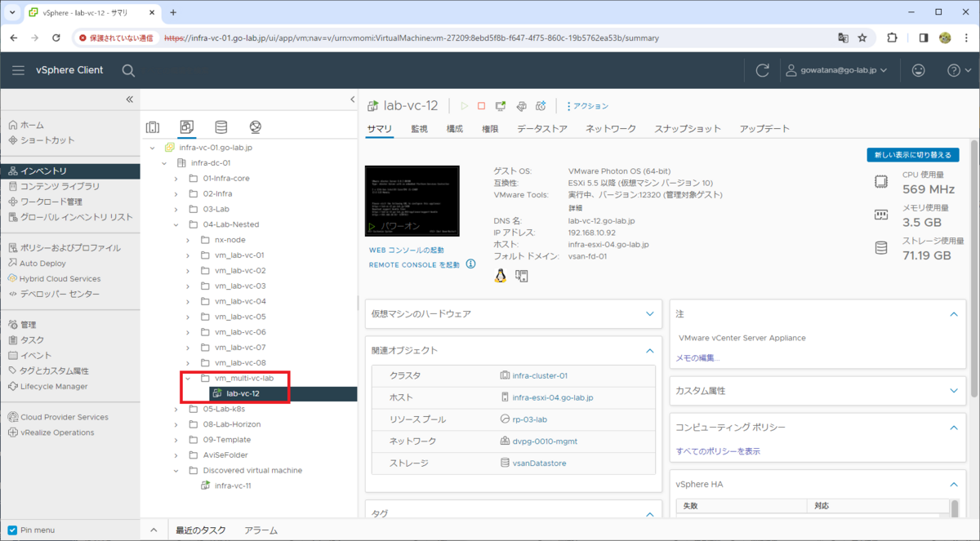Click the red Power Off icon

(x=481, y=106)
